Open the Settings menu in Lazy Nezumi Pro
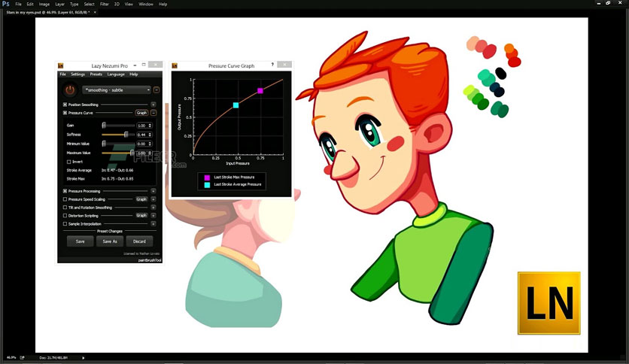This screenshot has height=364, width=629. [77, 74]
